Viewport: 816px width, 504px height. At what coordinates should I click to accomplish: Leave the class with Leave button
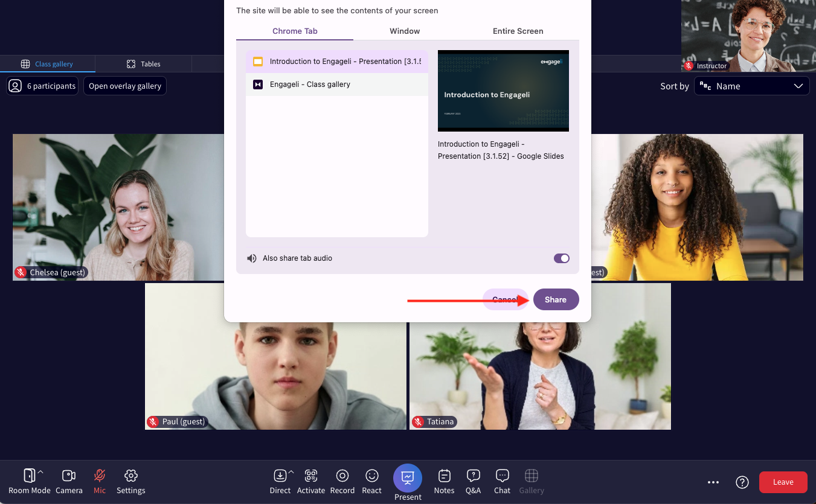click(x=783, y=482)
